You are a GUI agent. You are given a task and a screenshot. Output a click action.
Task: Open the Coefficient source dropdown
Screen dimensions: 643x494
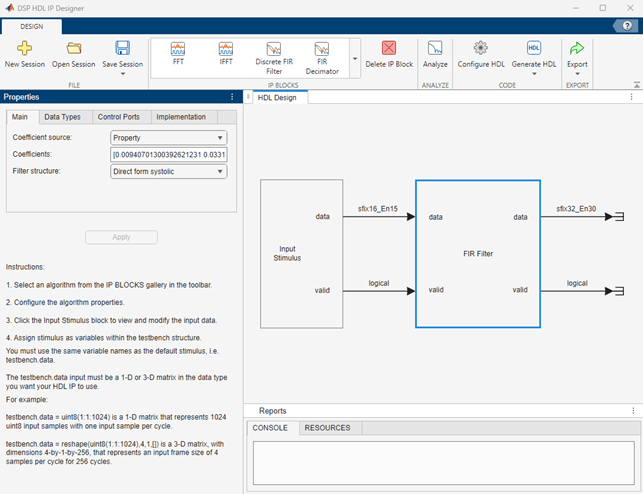pyautogui.click(x=169, y=138)
